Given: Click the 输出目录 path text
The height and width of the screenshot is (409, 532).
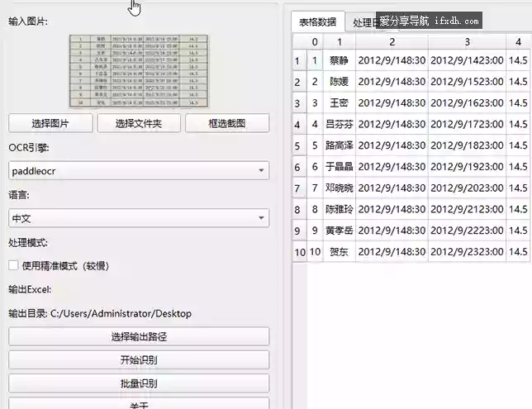Looking at the screenshot, I should (100, 313).
